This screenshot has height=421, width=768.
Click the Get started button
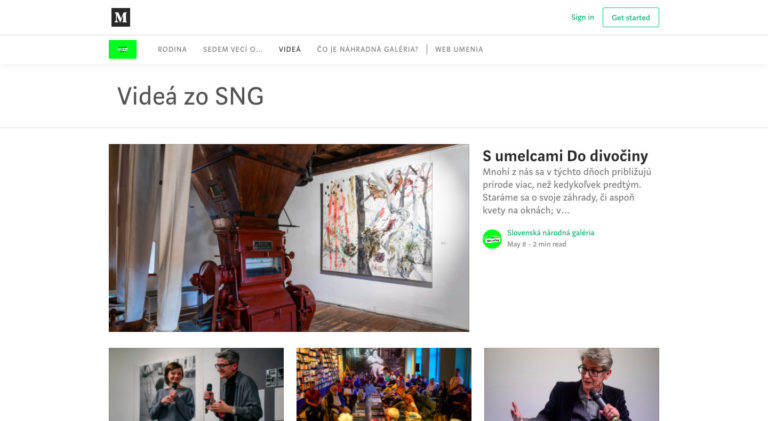(x=630, y=17)
